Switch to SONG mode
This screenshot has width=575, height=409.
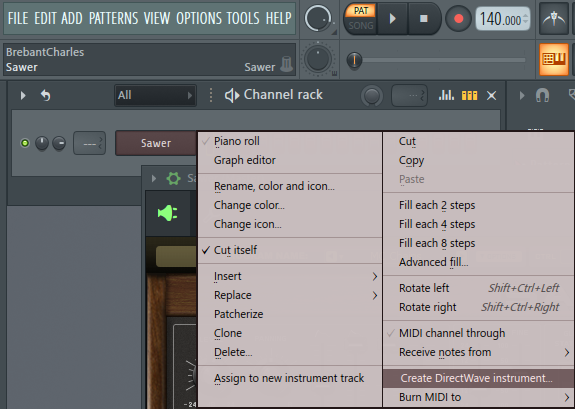coord(361,26)
